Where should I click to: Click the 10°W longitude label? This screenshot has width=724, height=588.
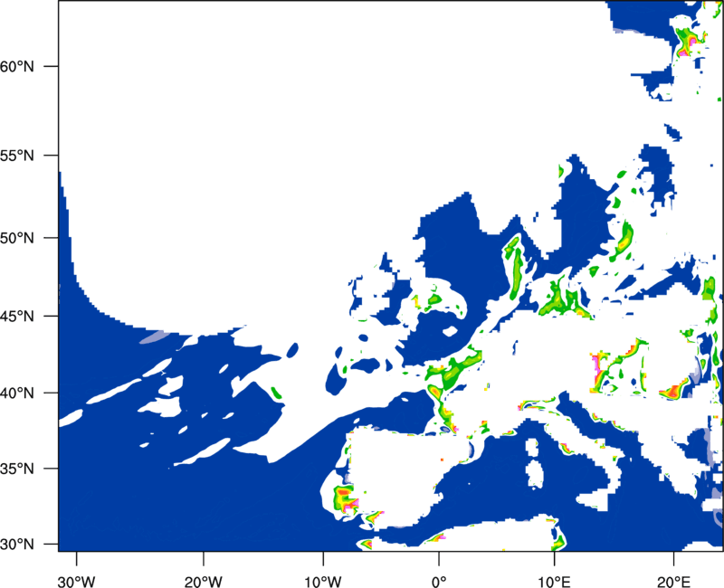[x=323, y=582]
